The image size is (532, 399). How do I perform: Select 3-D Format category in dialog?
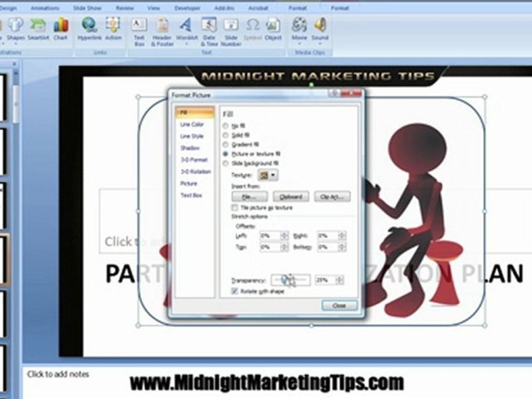click(x=194, y=160)
